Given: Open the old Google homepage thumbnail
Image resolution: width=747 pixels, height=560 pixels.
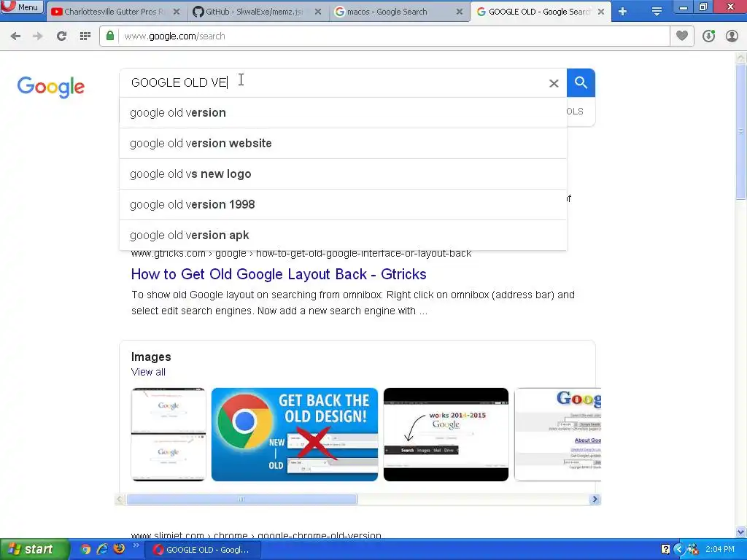Looking at the screenshot, I should pyautogui.click(x=558, y=435).
